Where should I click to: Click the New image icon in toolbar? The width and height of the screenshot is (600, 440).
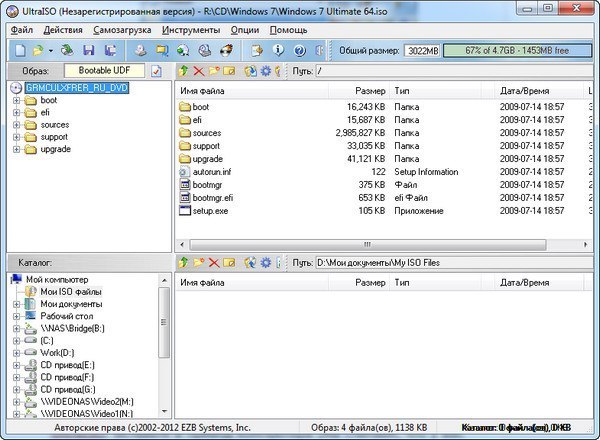(20, 50)
